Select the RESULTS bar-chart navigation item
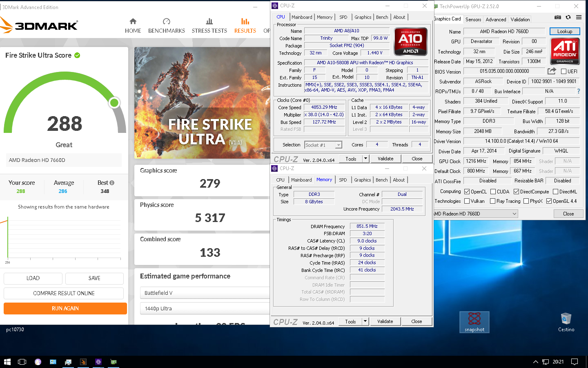Screen dimensions: 588x368 click(245, 26)
